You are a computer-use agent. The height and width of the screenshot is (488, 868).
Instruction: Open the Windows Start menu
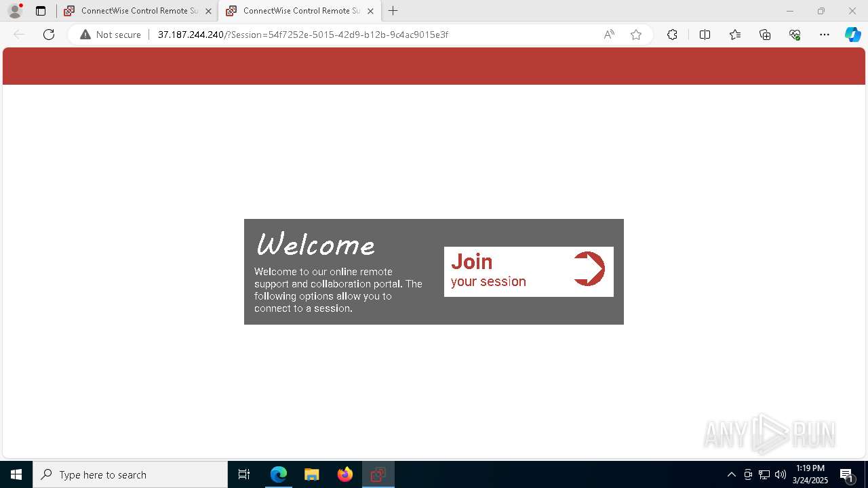16,474
